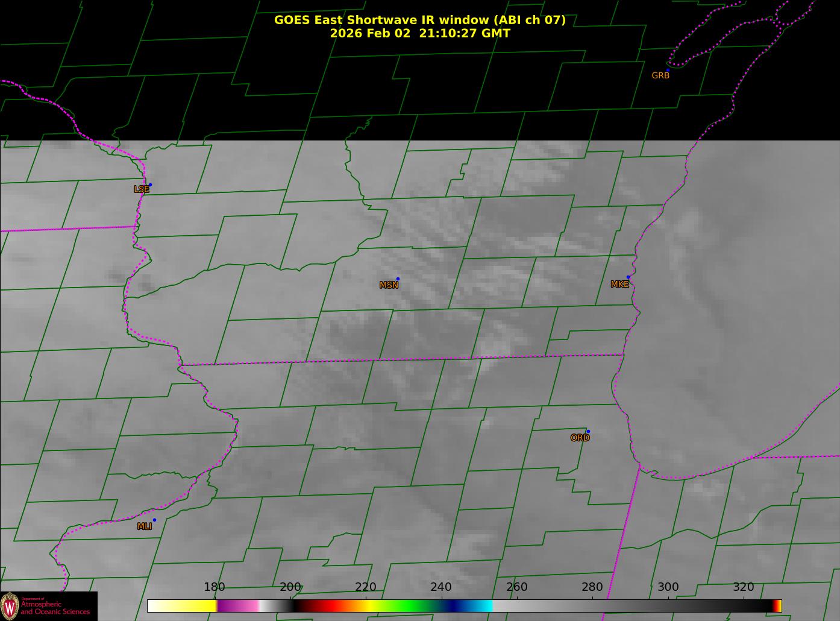The image size is (840, 621).
Task: Click the 240 tick label on colorbar
Action: click(x=440, y=587)
